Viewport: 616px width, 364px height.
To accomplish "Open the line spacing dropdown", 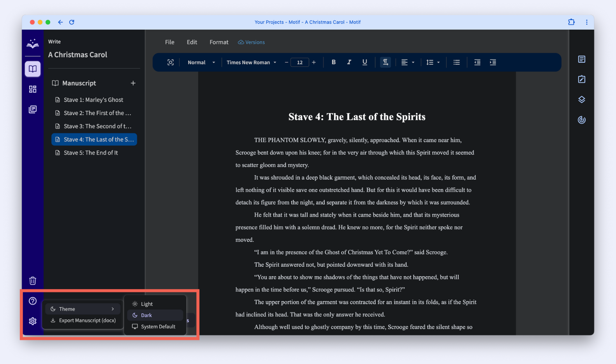I will [x=433, y=62].
